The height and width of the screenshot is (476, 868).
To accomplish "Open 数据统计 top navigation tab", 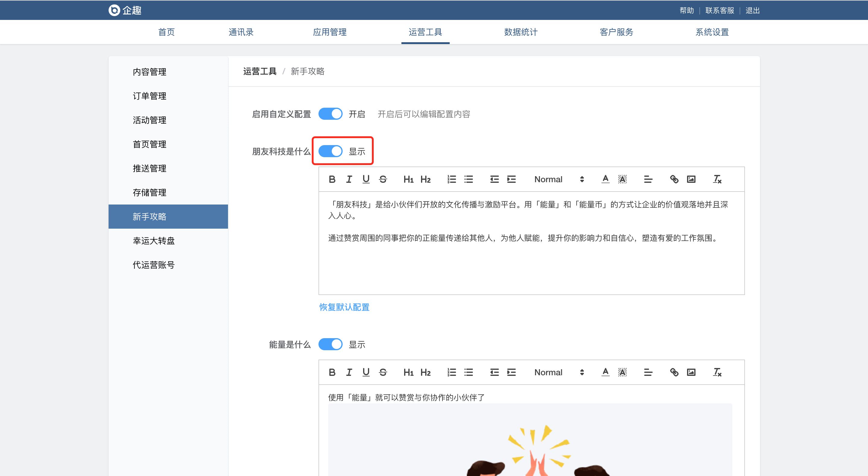I will click(521, 32).
